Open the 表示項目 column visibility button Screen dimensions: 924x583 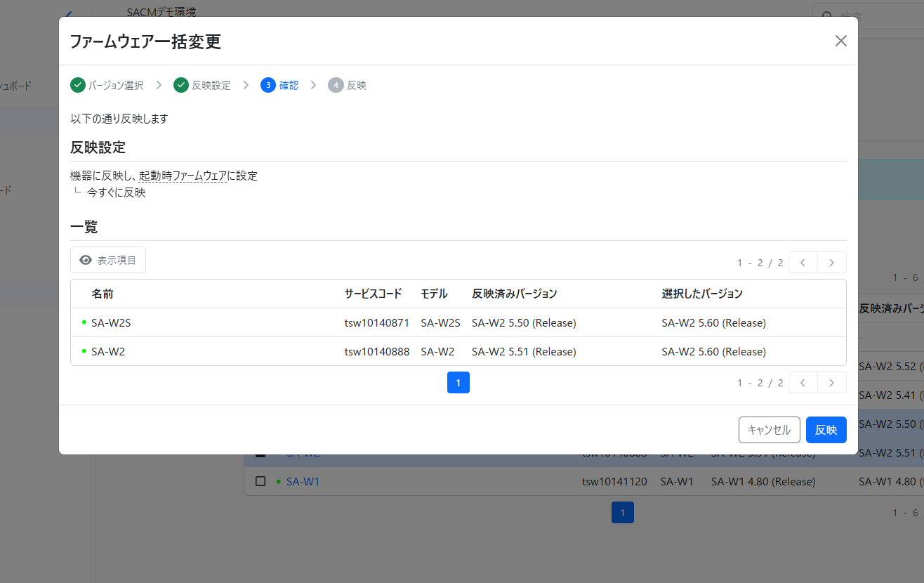pyautogui.click(x=108, y=260)
